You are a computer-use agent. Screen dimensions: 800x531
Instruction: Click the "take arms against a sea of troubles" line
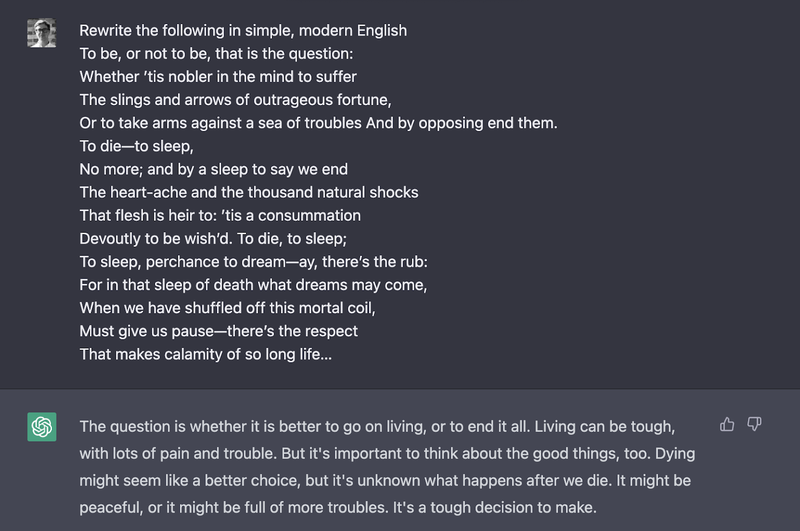[x=318, y=122]
